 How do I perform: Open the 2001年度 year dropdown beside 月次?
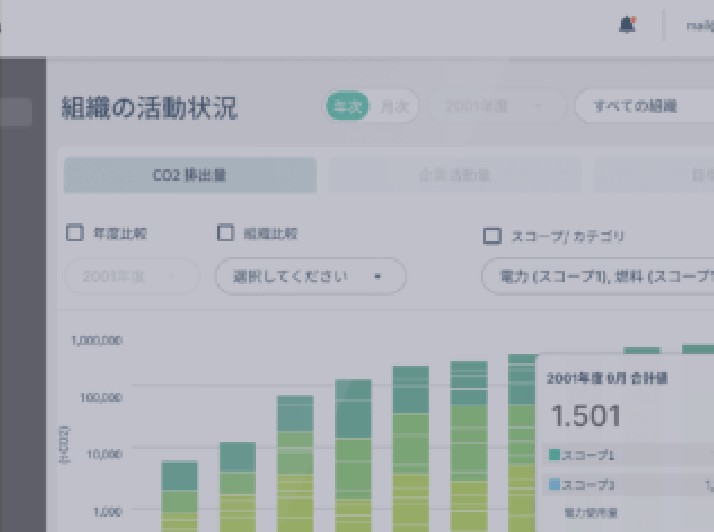(x=493, y=106)
